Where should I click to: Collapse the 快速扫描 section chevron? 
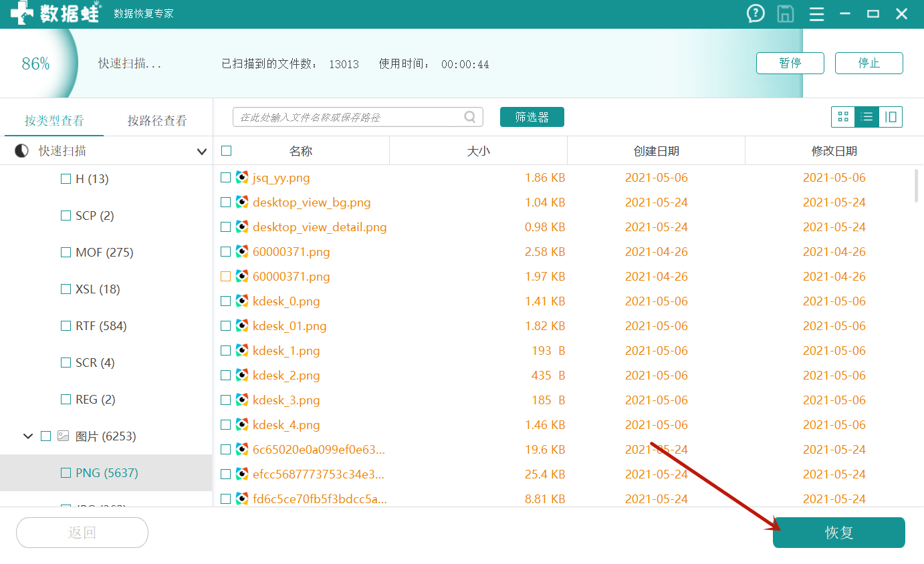(202, 152)
